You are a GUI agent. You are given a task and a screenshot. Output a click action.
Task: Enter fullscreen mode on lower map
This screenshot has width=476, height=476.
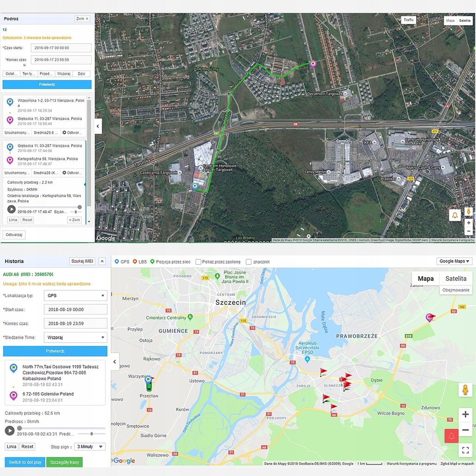click(x=465, y=450)
